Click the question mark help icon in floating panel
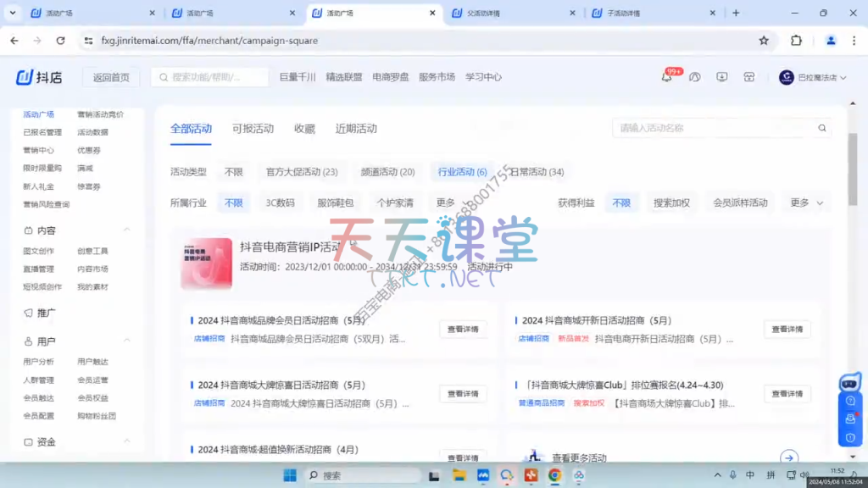Image resolution: width=868 pixels, height=488 pixels. (x=850, y=401)
